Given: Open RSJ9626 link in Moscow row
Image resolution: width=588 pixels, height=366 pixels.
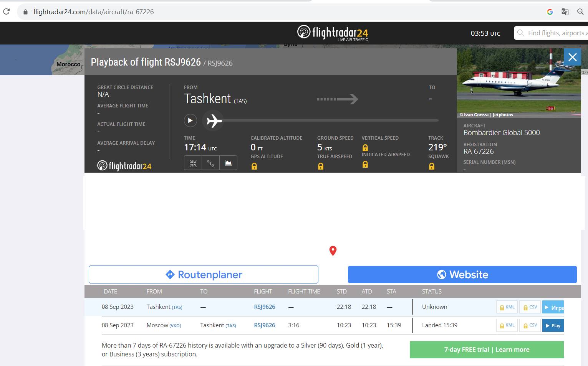Looking at the screenshot, I should pyautogui.click(x=264, y=325).
